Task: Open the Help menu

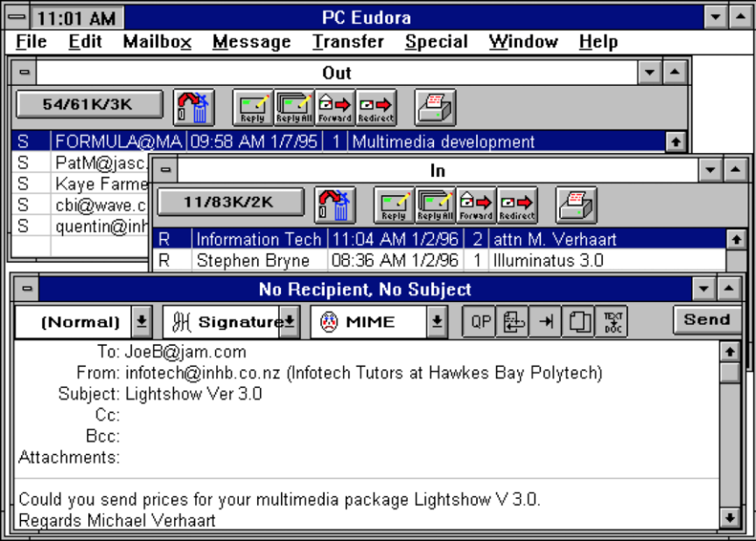Action: [598, 42]
